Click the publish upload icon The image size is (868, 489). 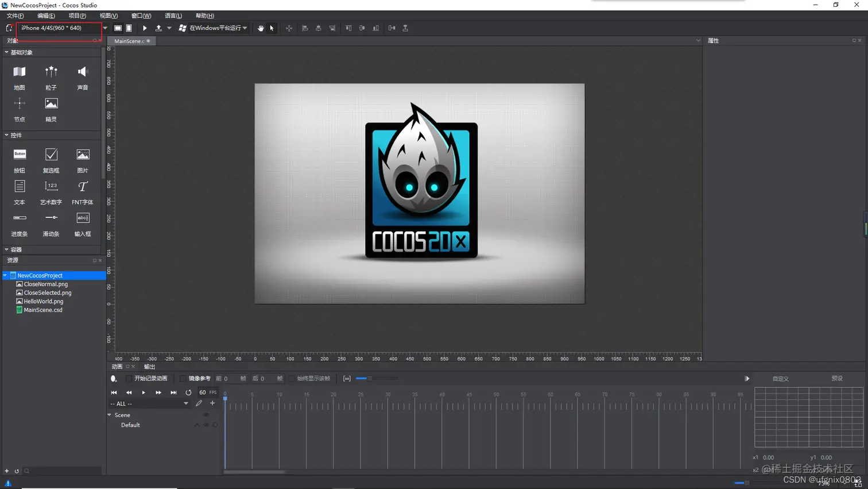[158, 28]
